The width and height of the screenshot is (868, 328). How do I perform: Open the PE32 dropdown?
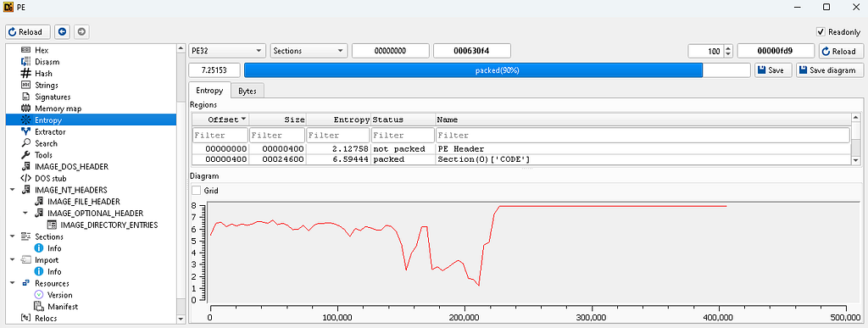[227, 51]
